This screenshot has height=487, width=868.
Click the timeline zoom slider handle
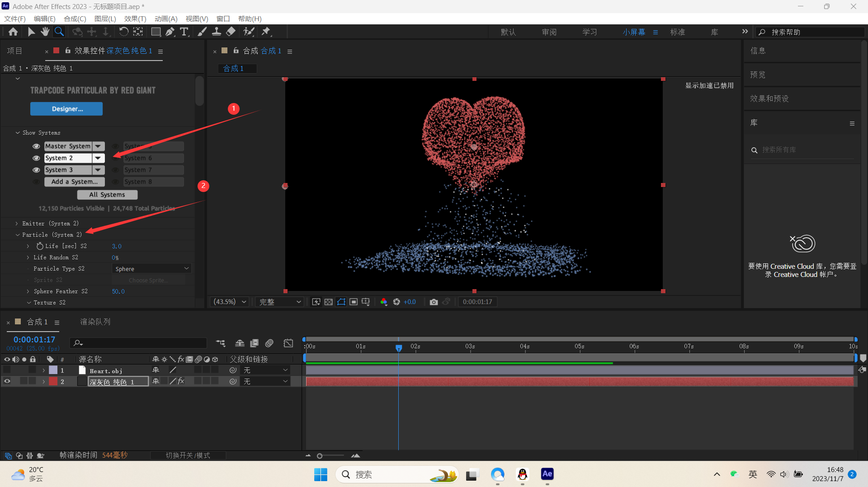(x=320, y=456)
